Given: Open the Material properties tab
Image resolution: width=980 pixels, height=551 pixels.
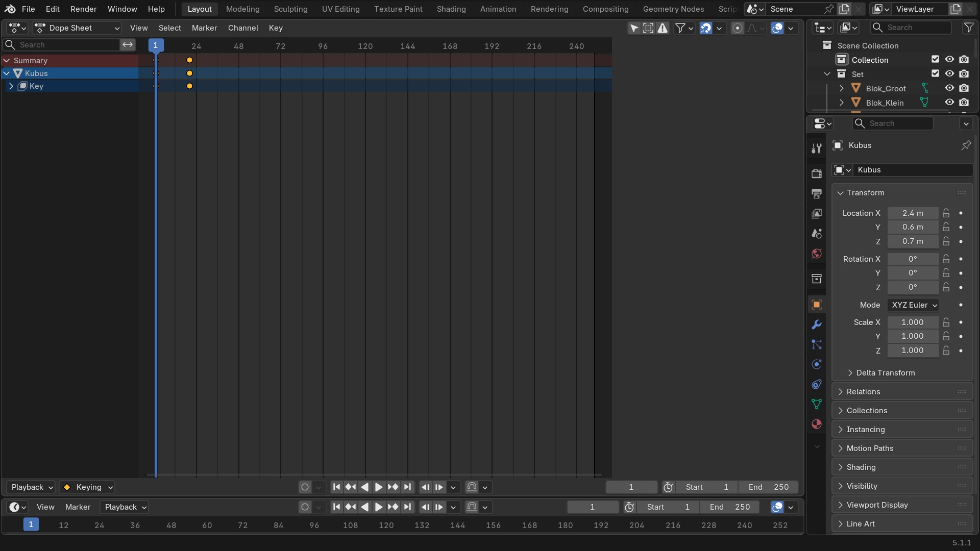Looking at the screenshot, I should pos(817,424).
